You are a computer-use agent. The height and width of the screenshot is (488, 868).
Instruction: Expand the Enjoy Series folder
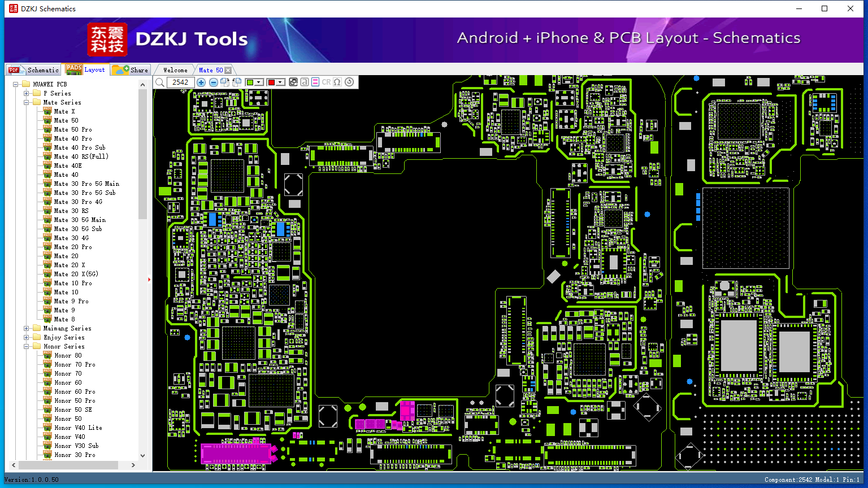coord(26,337)
